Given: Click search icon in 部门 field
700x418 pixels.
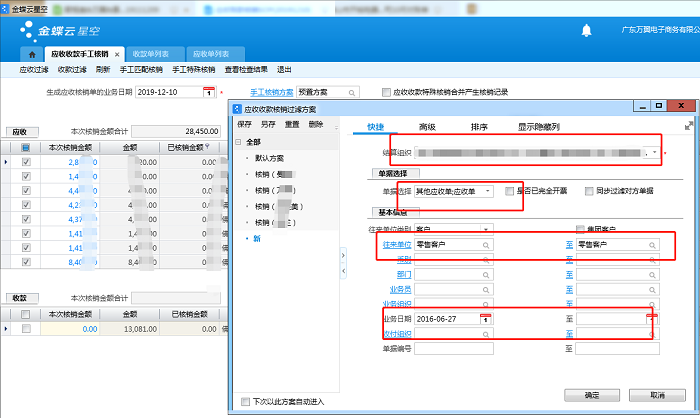Looking at the screenshot, I should tap(486, 273).
